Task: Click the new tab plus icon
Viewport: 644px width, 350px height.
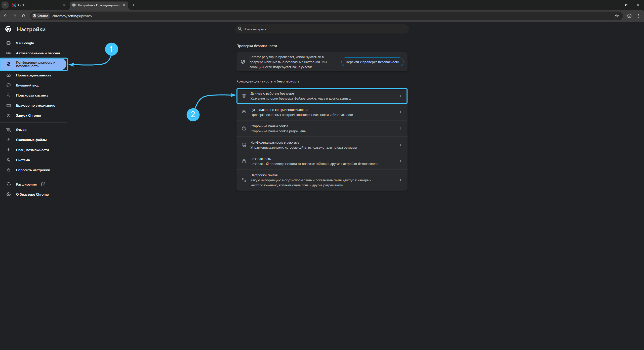Action: click(133, 5)
